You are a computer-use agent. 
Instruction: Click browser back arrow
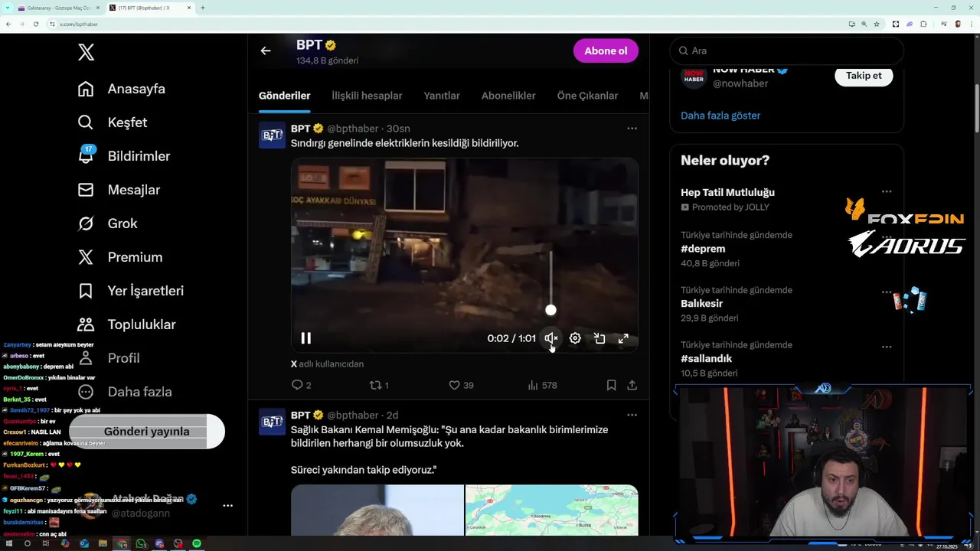point(8,24)
